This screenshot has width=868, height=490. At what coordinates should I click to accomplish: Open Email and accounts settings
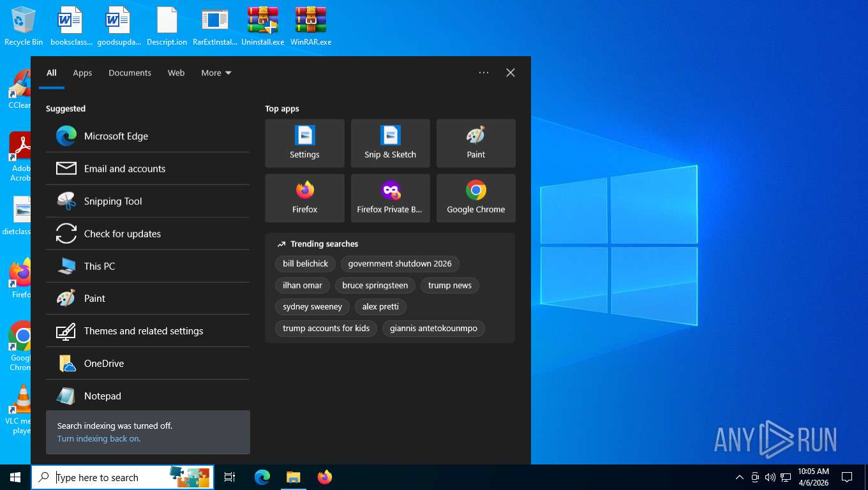click(x=147, y=168)
